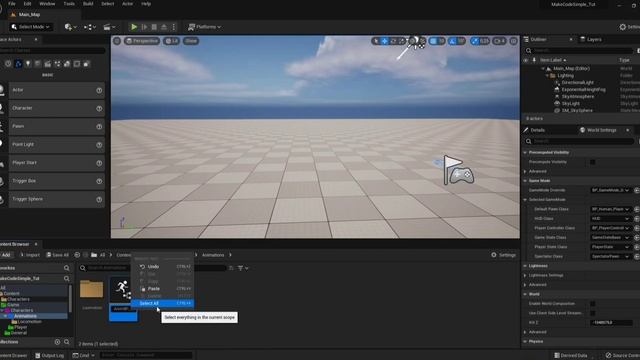The image size is (640, 360).
Task: Toggle the Precompute Visibility checkbox
Action: pyautogui.click(x=593, y=162)
